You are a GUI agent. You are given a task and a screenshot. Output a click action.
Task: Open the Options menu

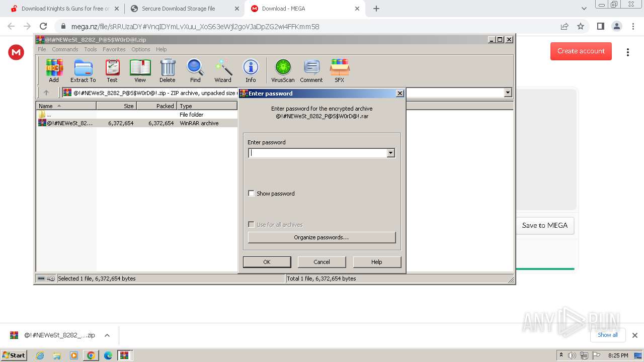click(141, 49)
